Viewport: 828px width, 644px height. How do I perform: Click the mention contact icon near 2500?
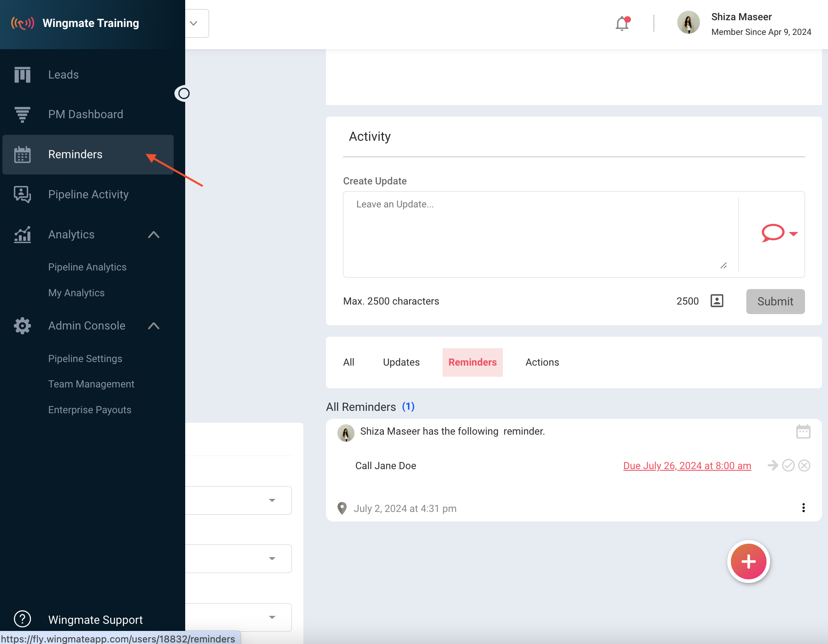click(x=717, y=301)
